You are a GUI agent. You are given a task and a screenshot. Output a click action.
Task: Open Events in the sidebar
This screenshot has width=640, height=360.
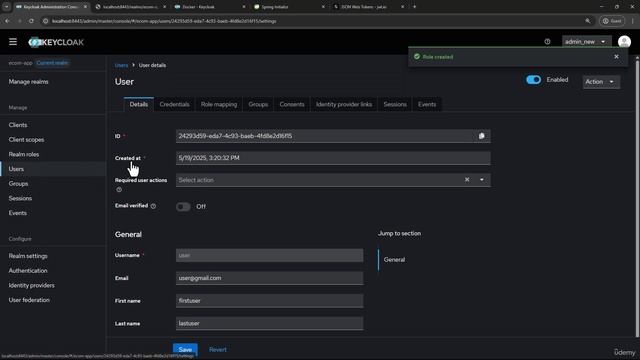tap(18, 213)
